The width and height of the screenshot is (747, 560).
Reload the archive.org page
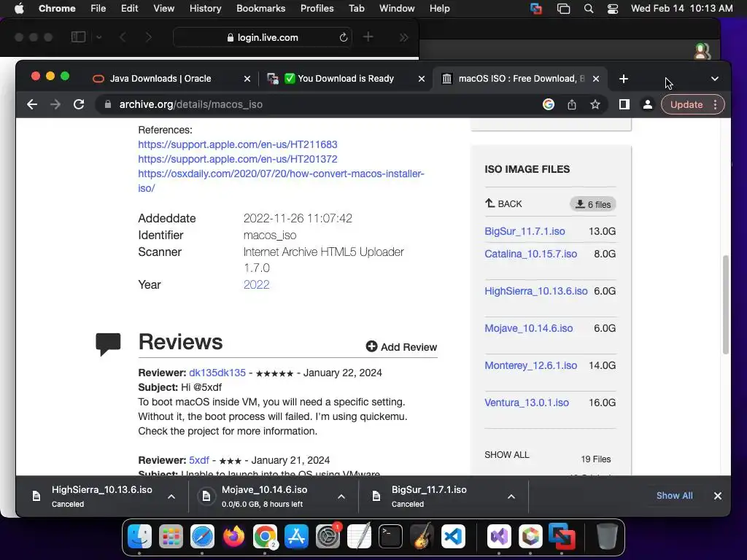click(79, 104)
